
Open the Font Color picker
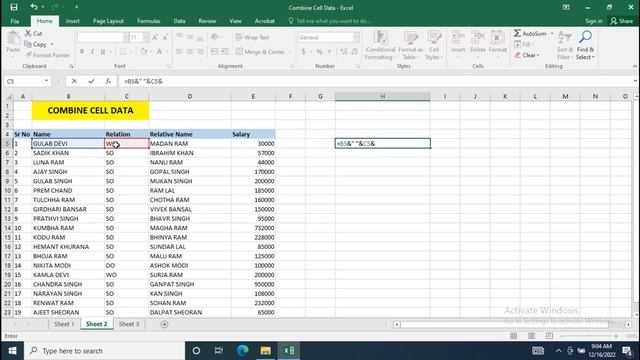[160, 52]
